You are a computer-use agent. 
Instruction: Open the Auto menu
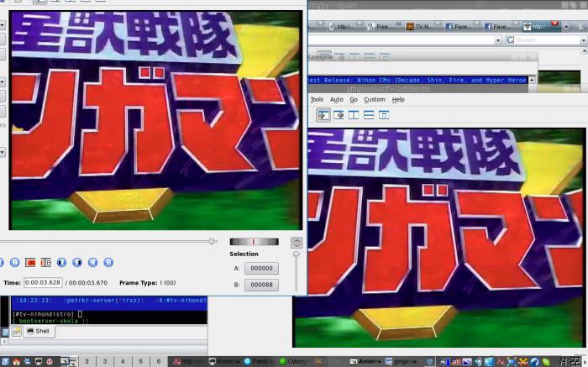tap(336, 99)
